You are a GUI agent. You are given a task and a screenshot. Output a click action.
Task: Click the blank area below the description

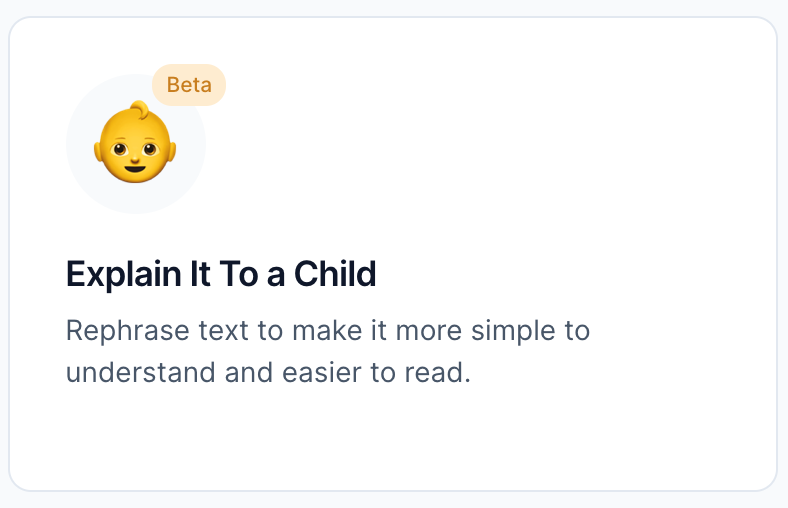393,437
